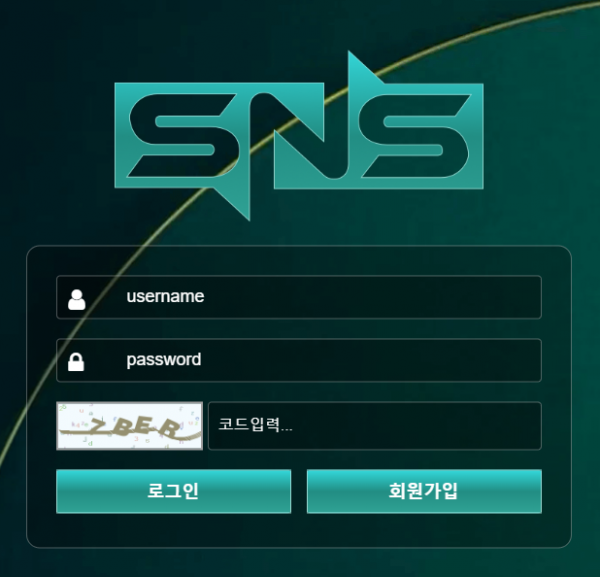Click the 코드입력 captcha code field
This screenshot has height=577, width=600.
[x=375, y=426]
